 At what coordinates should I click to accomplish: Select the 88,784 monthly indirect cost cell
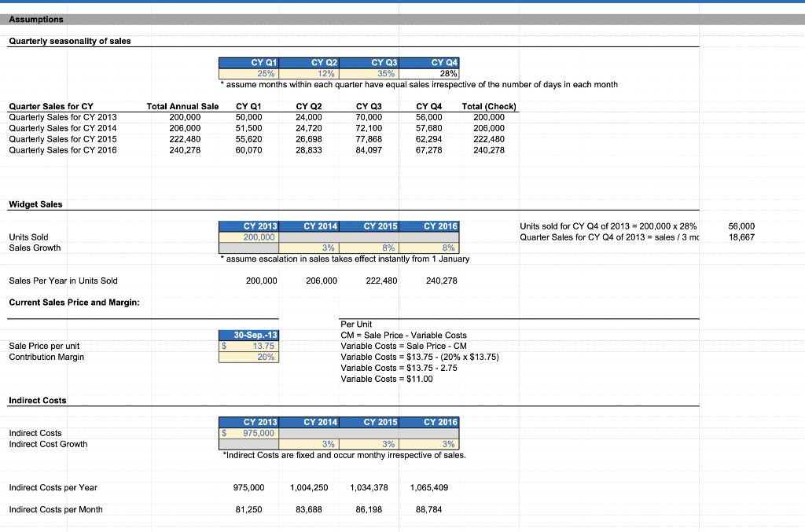point(429,510)
